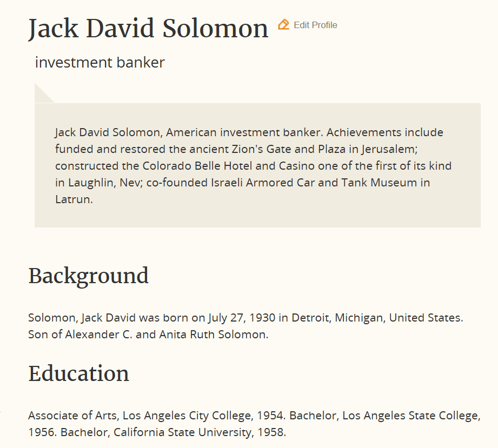Click the folded corner of the summary box

coord(43,93)
